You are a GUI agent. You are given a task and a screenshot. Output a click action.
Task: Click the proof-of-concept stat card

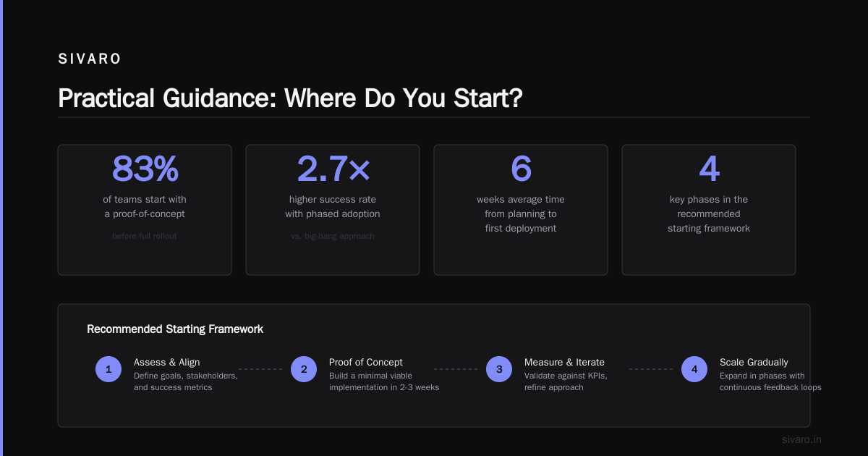click(x=145, y=210)
